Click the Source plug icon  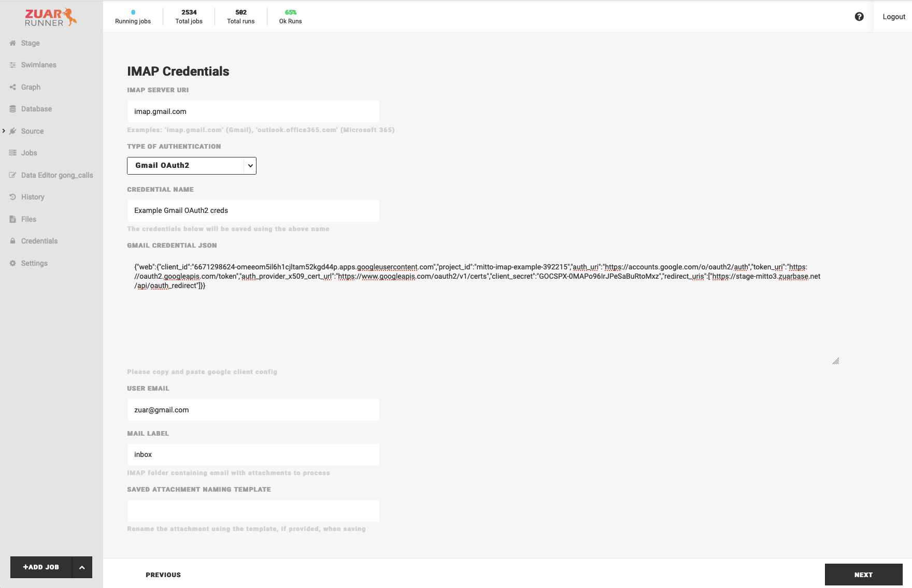(12, 131)
